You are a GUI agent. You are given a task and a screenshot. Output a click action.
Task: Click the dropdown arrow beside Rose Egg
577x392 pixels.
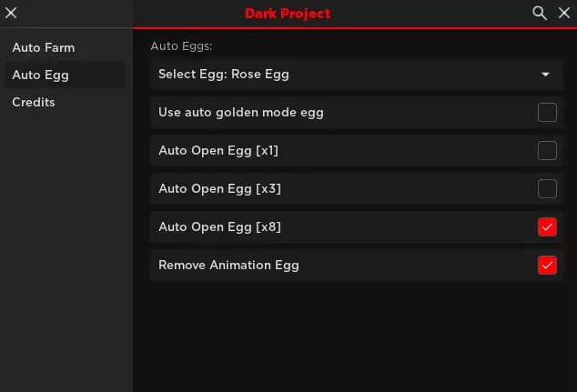[546, 75]
